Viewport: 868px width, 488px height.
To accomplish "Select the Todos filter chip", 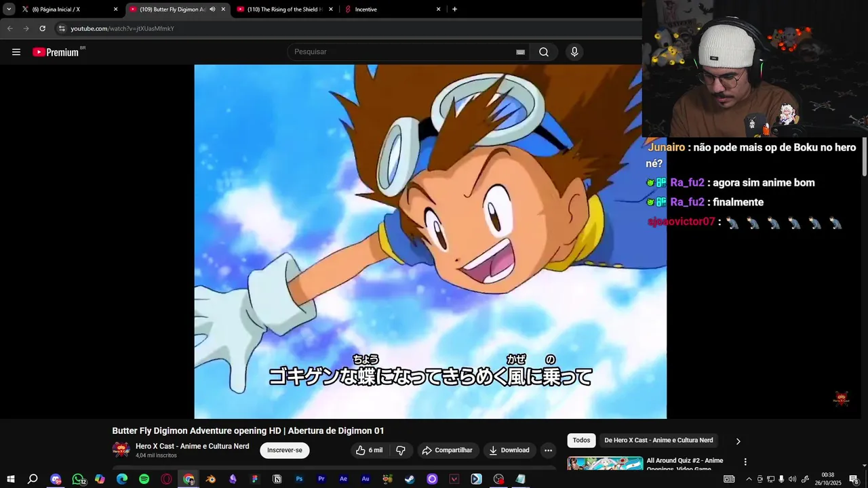I will click(581, 441).
